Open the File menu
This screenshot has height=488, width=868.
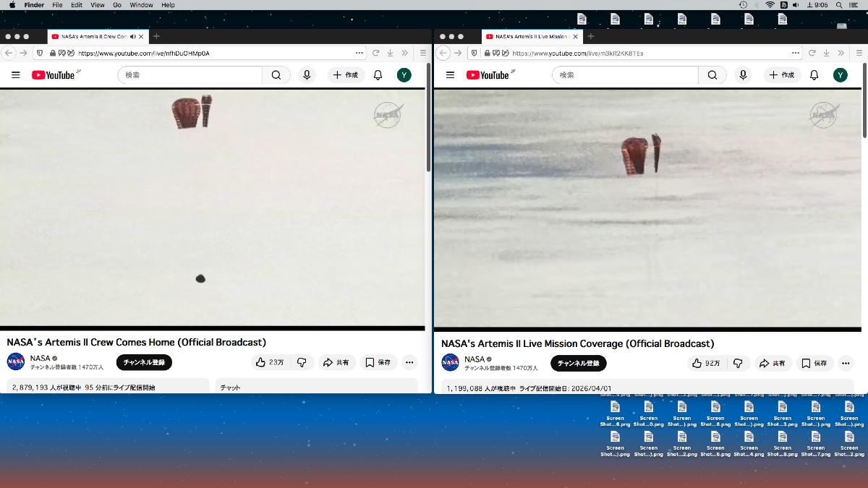(x=57, y=5)
